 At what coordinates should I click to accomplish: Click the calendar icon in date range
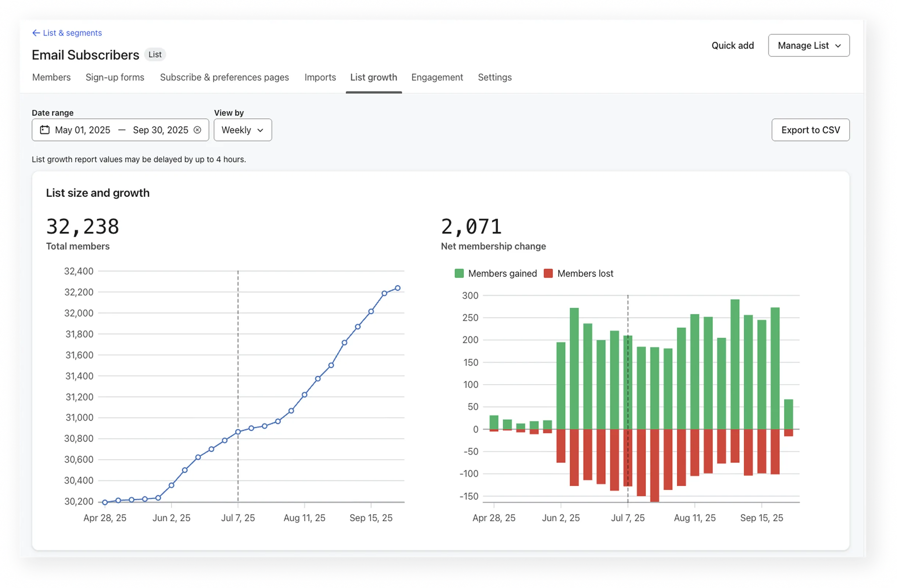[x=45, y=130]
